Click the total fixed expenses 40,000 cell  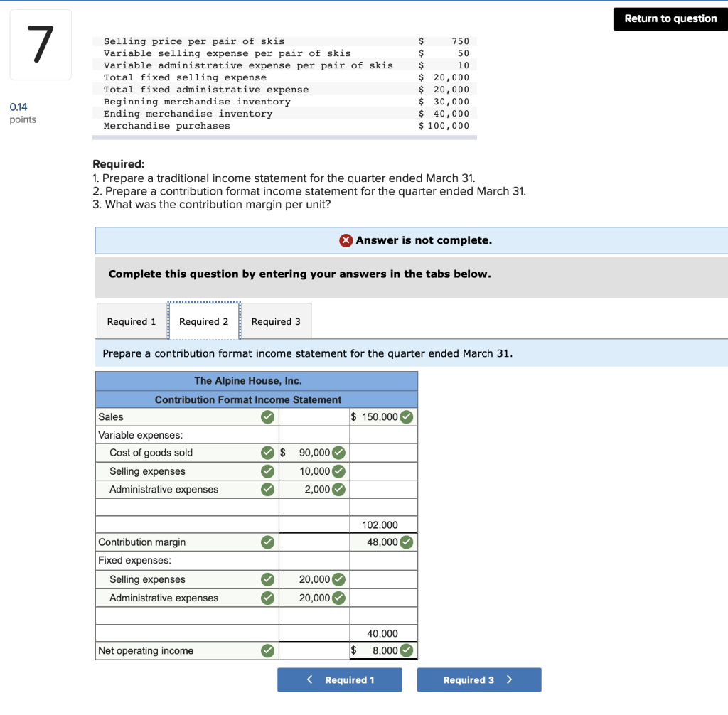383,633
